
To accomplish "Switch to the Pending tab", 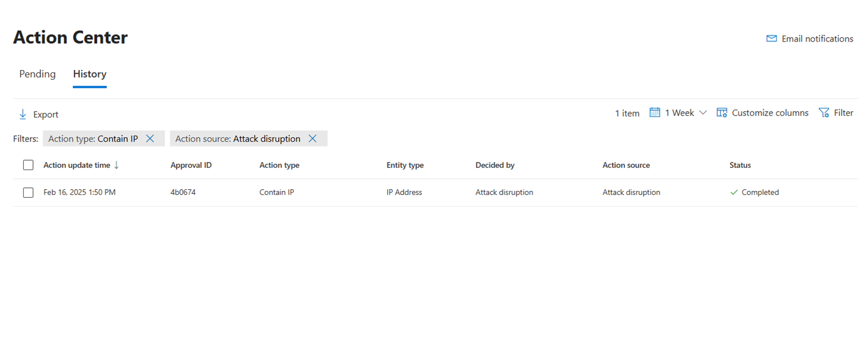I will [38, 74].
